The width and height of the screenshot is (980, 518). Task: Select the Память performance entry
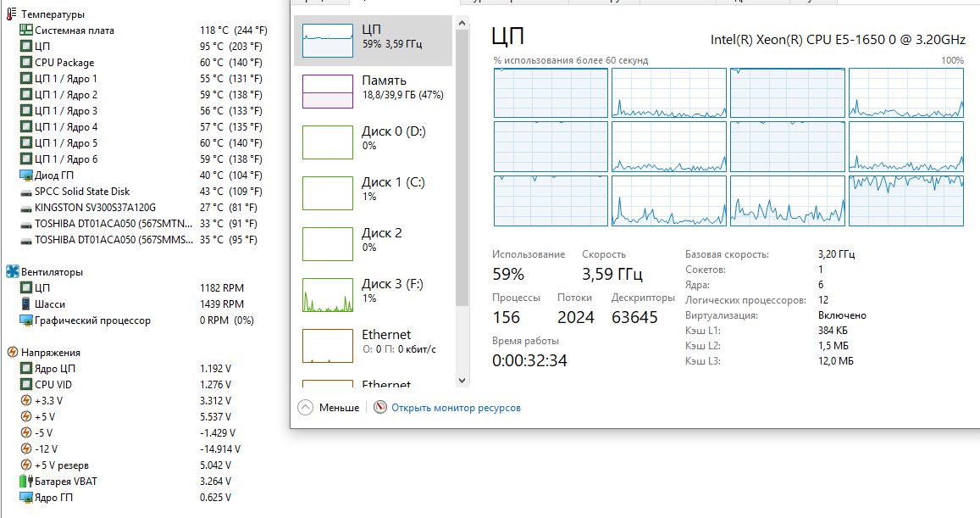point(373,91)
